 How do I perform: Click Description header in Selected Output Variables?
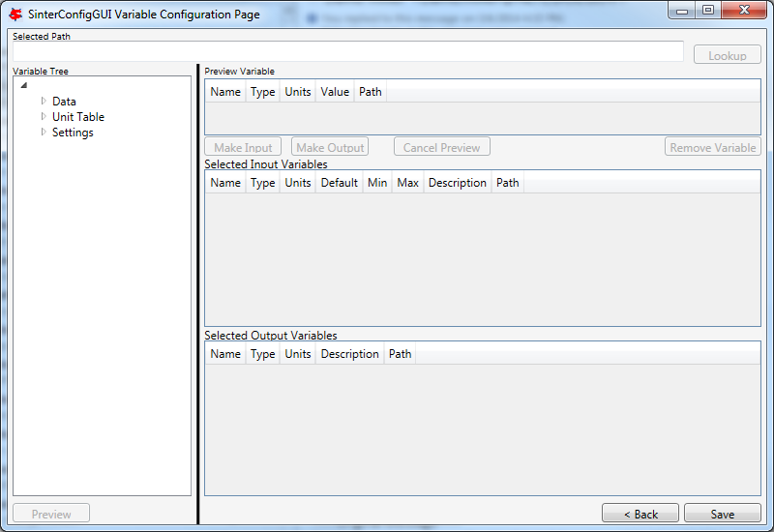pyautogui.click(x=350, y=353)
